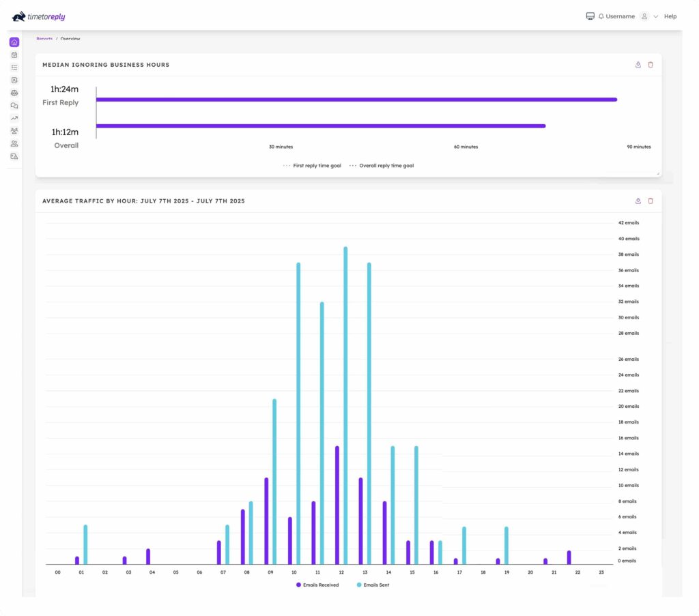The width and height of the screenshot is (699, 616).
Task: Click the calendar check sidebar icon
Action: 14,55
